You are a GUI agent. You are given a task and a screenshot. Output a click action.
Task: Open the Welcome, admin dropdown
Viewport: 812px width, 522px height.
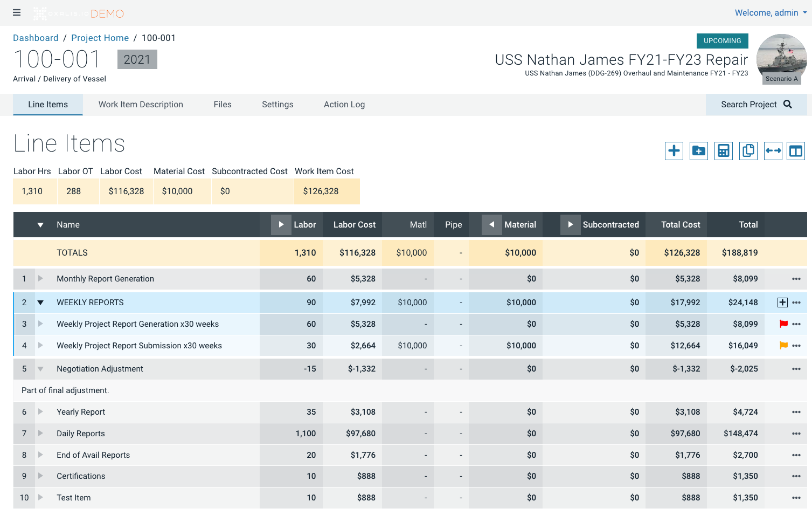click(x=770, y=13)
